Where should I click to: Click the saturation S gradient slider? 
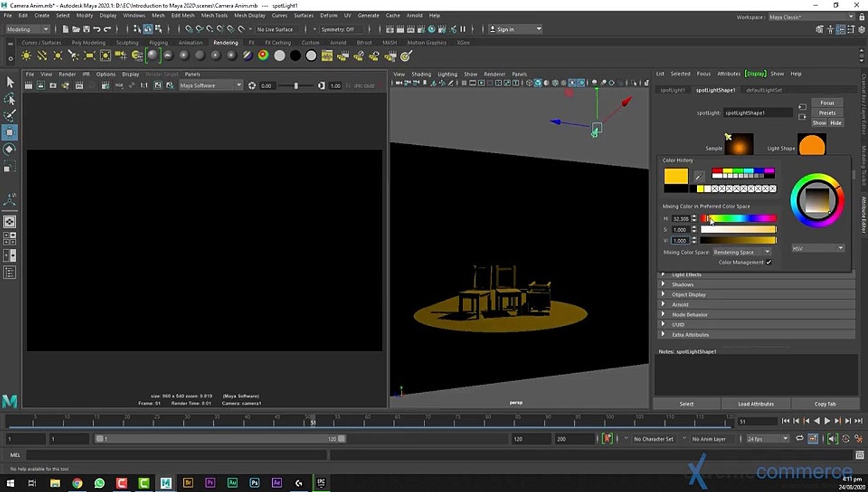[x=739, y=230]
